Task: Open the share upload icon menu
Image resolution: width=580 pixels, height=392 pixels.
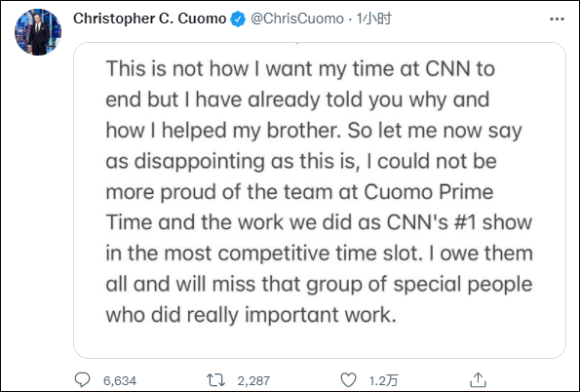Action: [x=478, y=379]
